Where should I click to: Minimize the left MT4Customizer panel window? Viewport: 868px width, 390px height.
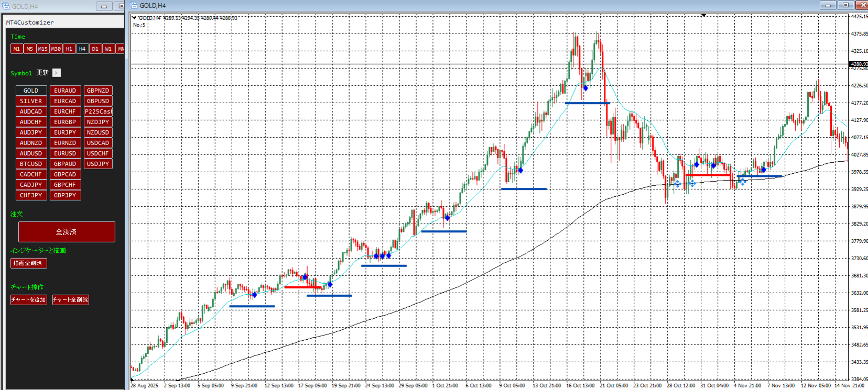coord(104,6)
